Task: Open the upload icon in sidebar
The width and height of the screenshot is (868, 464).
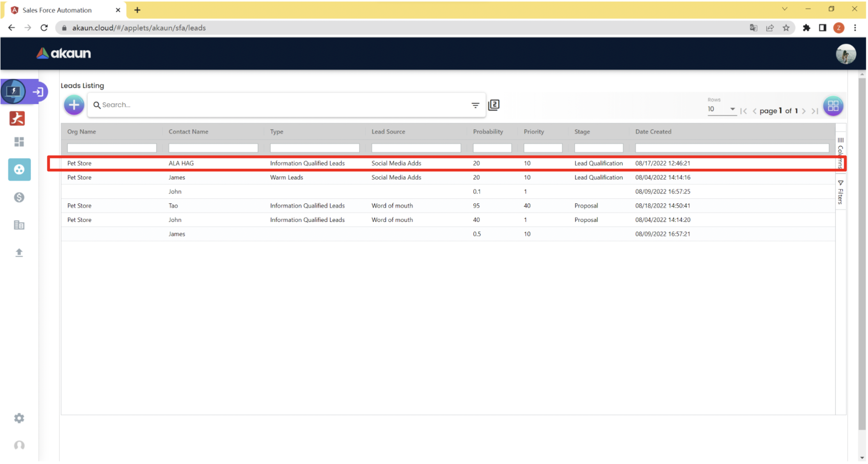Action: [19, 253]
